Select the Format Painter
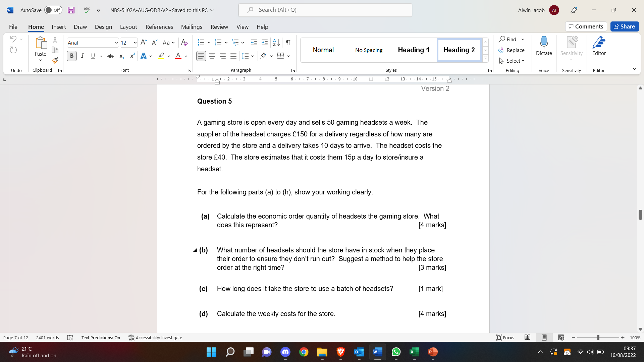The width and height of the screenshot is (644, 362). coord(55,61)
